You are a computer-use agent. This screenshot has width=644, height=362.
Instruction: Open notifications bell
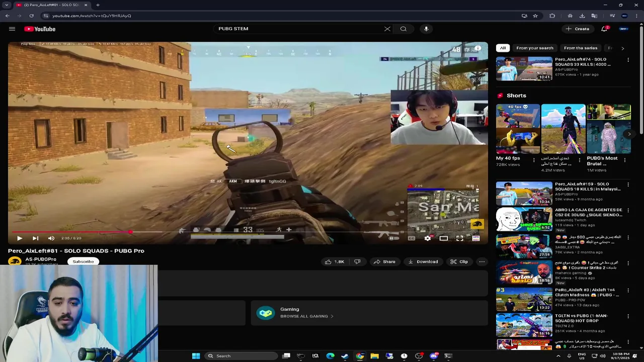(604, 29)
